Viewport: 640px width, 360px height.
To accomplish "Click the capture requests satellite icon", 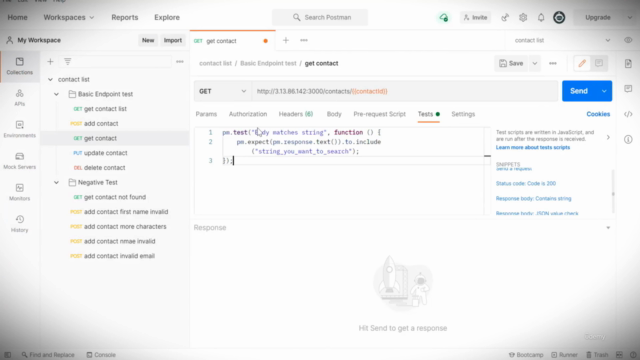I will (x=505, y=18).
